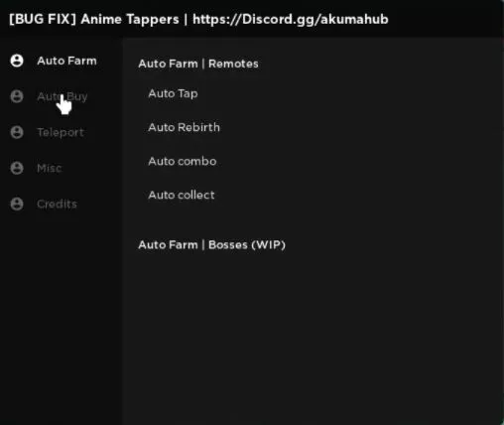Viewport: 504px width, 425px height.
Task: Click the Discord.gg/akumahub link in title
Action: 291,19
